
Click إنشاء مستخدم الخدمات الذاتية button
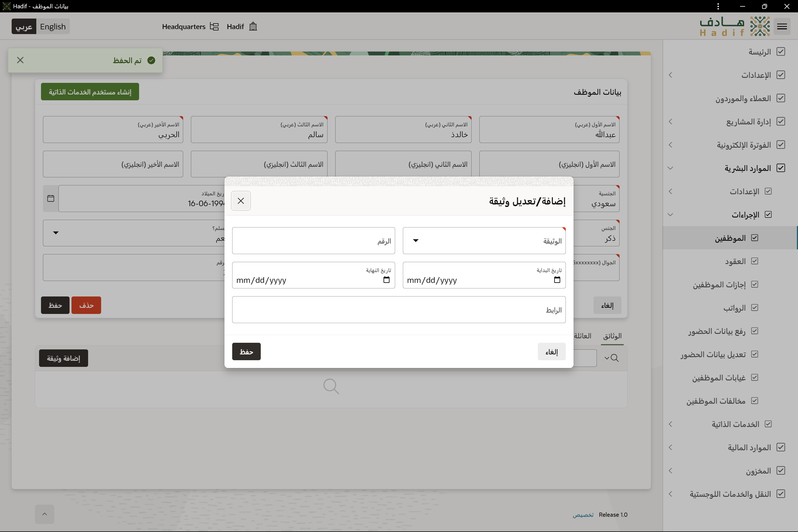point(90,92)
